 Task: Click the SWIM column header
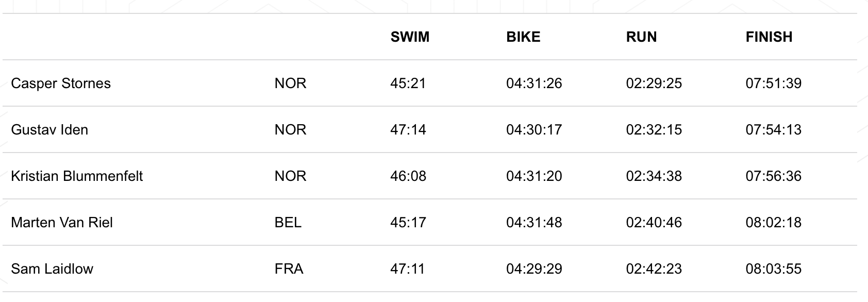coord(410,37)
